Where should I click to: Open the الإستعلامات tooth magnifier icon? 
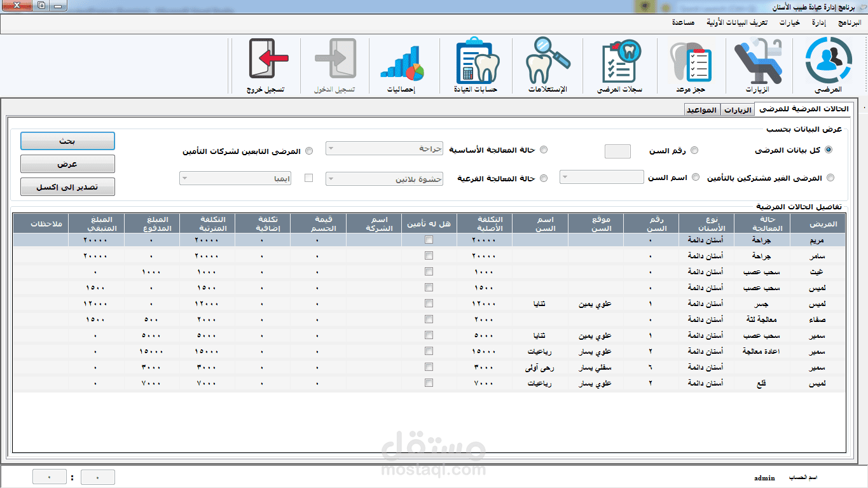tap(548, 65)
